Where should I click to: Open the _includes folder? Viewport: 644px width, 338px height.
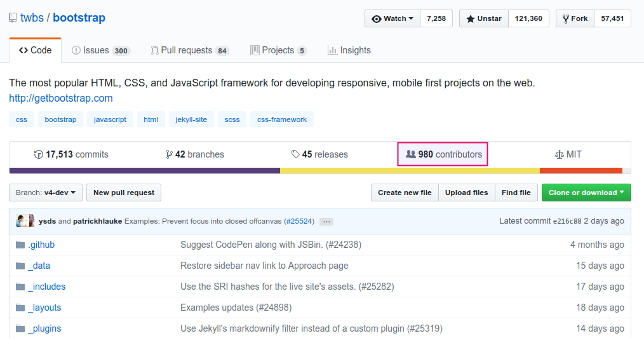point(47,287)
